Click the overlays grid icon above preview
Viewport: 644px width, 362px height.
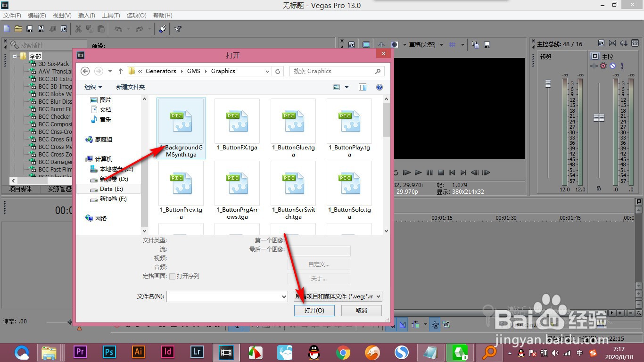[453, 45]
